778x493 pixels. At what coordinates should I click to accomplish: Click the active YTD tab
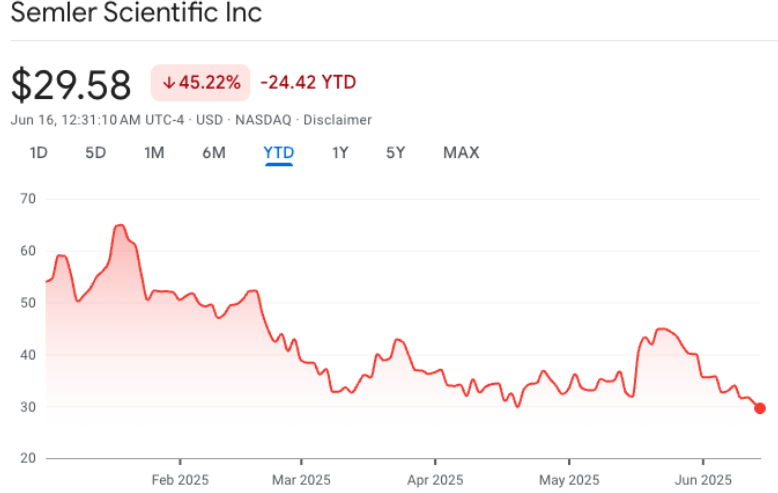pos(279,153)
